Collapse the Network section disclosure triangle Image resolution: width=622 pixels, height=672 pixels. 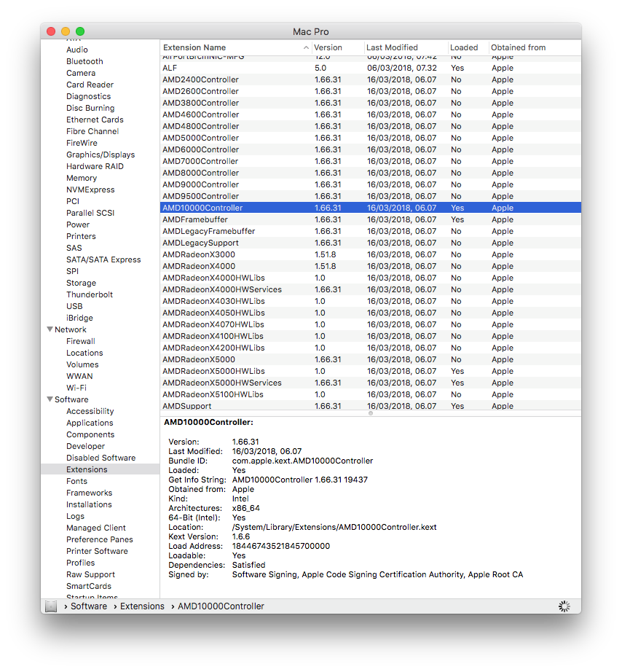(x=50, y=329)
